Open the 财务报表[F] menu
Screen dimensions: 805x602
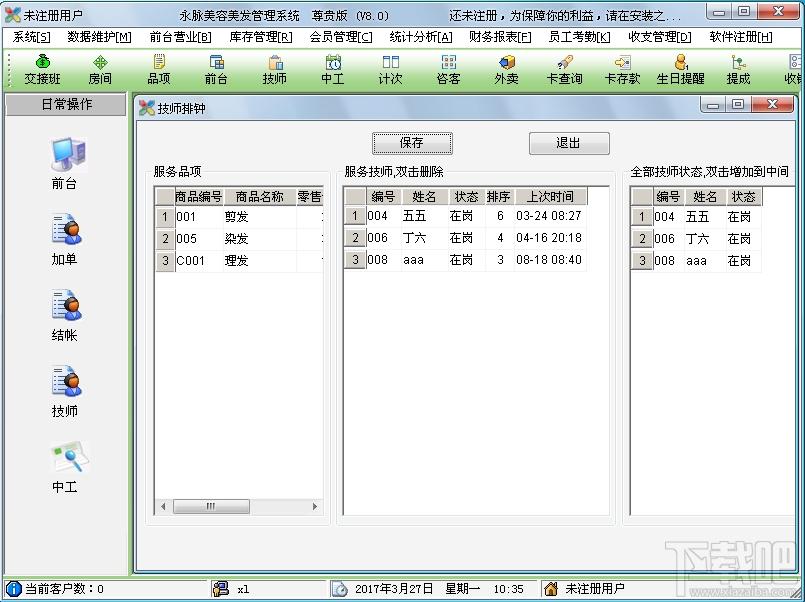coord(500,37)
